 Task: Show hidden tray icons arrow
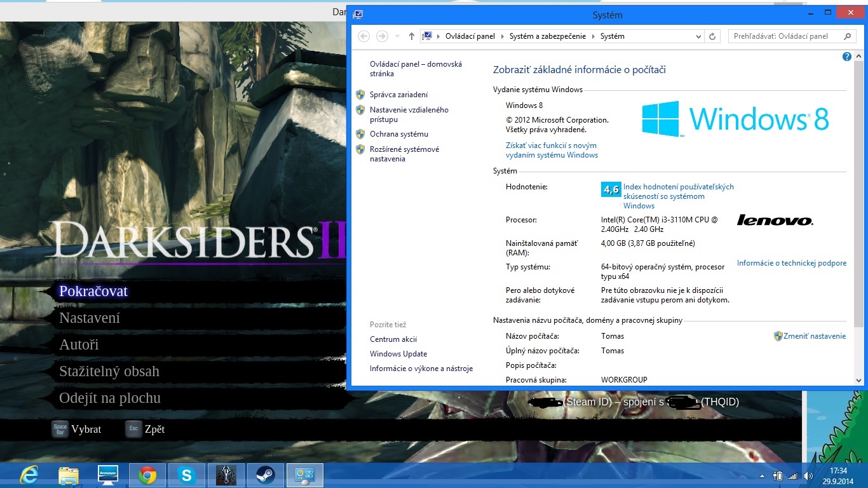pyautogui.click(x=762, y=475)
